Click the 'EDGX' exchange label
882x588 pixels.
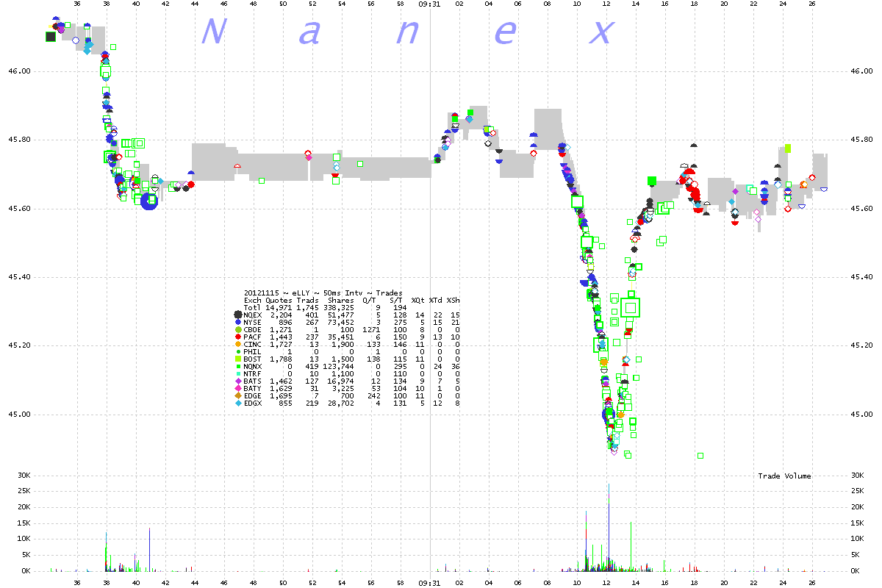[x=253, y=403]
